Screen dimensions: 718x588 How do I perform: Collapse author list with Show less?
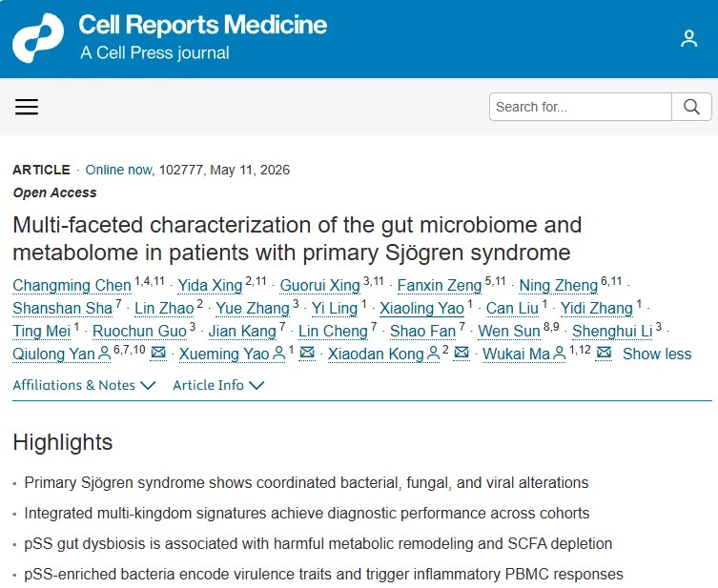(657, 354)
